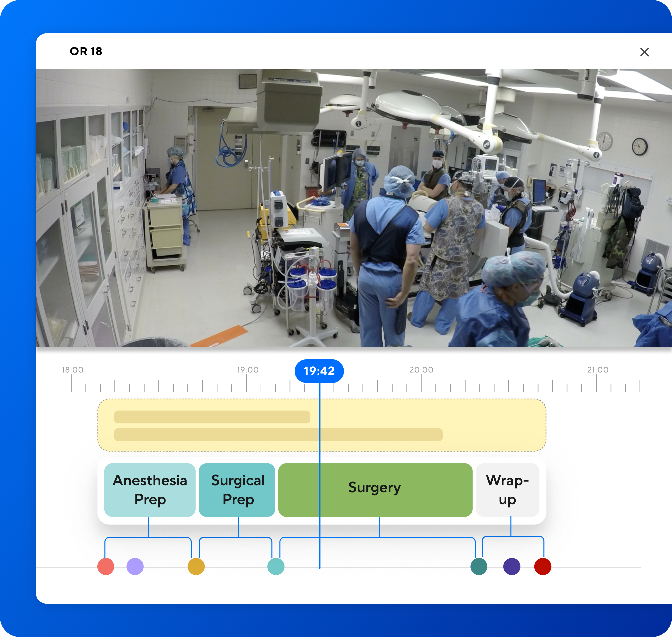Select the Anesthesia Prep phase block

(x=150, y=489)
